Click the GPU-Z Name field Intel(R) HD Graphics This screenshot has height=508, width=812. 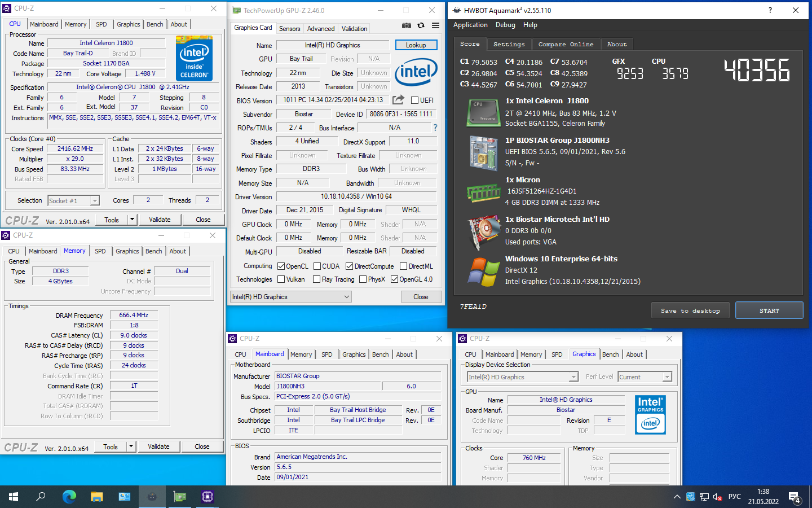pyautogui.click(x=332, y=45)
